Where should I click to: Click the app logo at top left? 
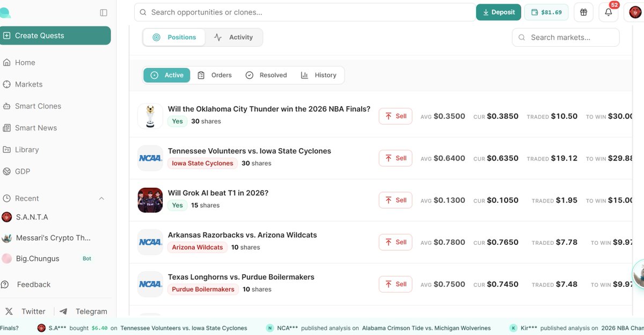(x=5, y=13)
